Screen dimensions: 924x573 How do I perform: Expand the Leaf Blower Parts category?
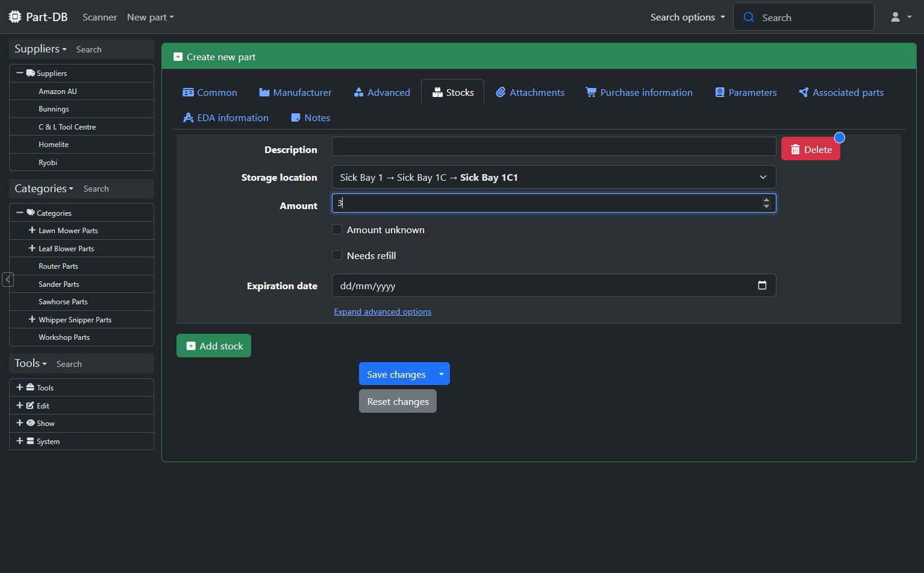tap(32, 248)
